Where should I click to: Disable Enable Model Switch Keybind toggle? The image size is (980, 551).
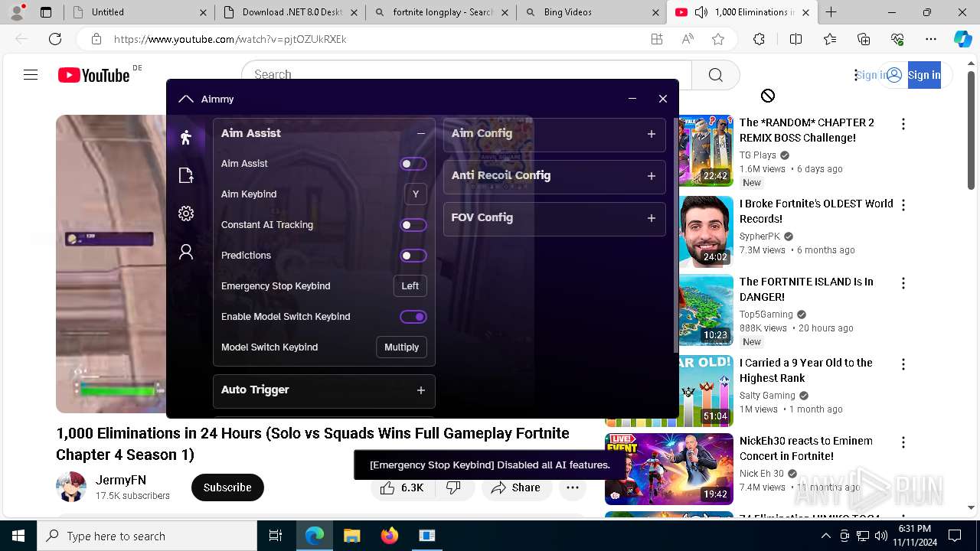point(413,317)
